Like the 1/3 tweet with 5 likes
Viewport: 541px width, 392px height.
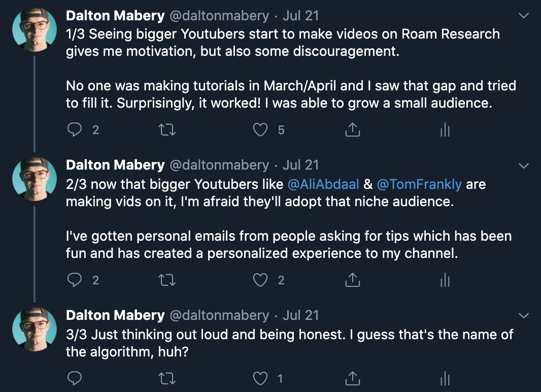(x=260, y=130)
